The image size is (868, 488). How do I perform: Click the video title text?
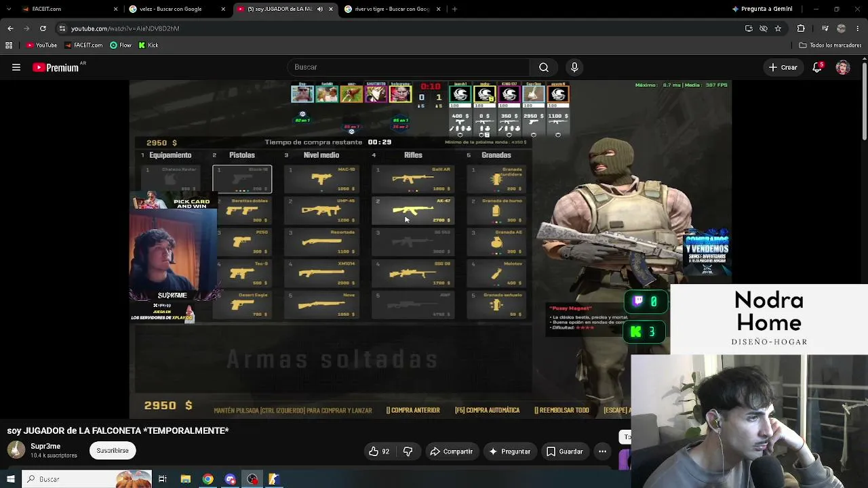point(118,430)
